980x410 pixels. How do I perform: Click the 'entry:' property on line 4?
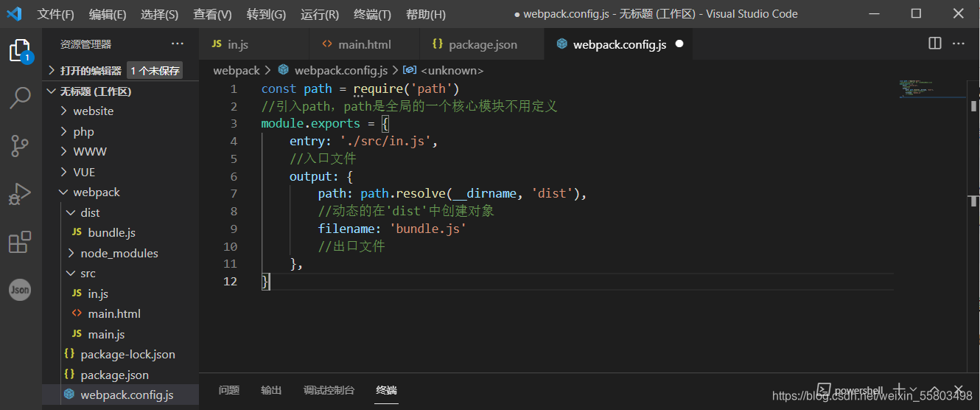[311, 141]
